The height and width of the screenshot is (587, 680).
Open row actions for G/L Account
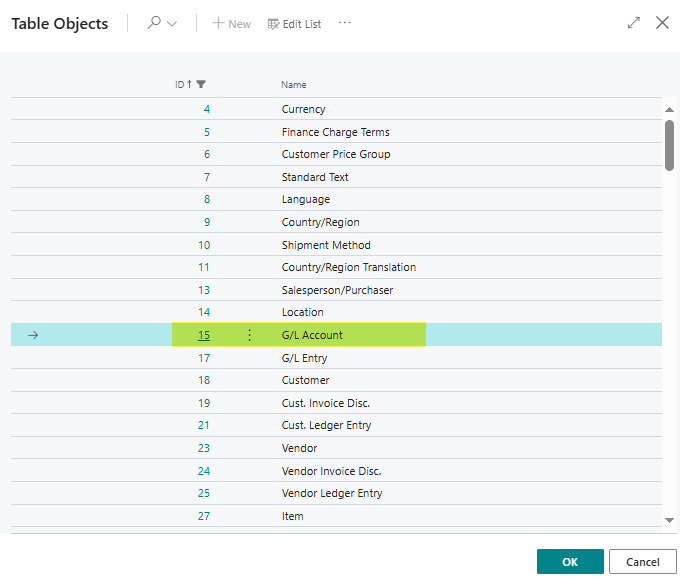point(249,336)
